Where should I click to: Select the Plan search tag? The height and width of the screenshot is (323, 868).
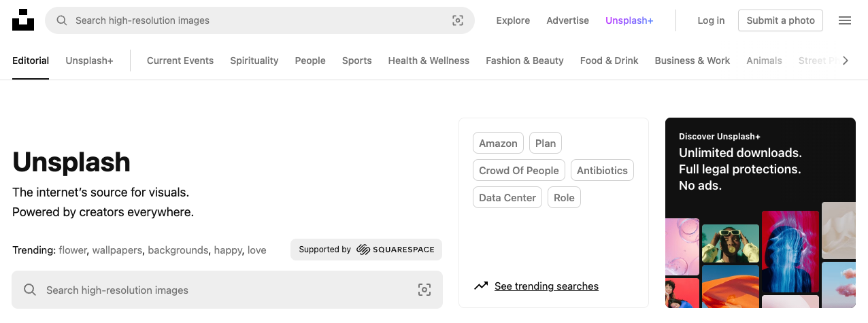pyautogui.click(x=546, y=143)
